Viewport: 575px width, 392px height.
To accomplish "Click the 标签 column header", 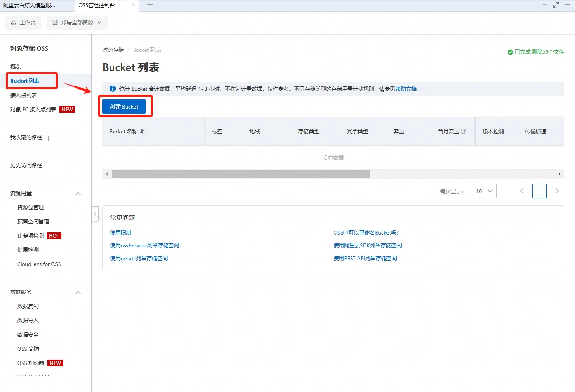I will pos(217,132).
